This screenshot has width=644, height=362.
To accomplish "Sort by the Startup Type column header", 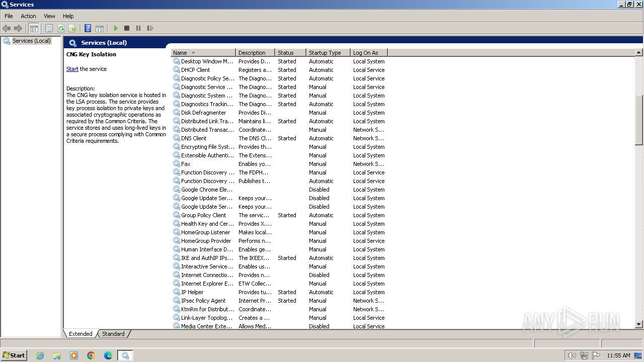I will tap(328, 53).
